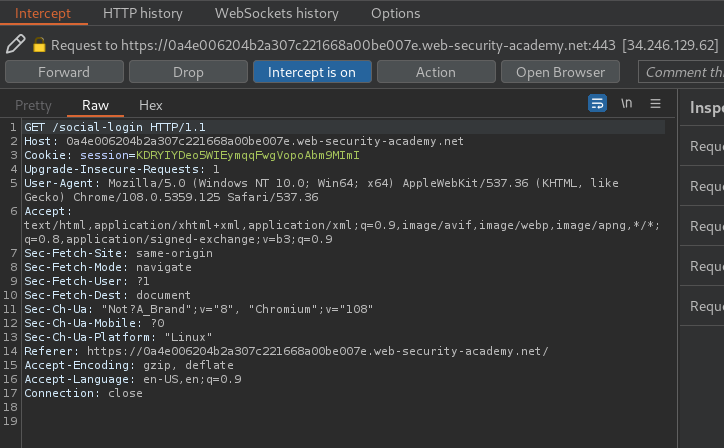The height and width of the screenshot is (448, 724).
Task: Click the User-Agent header line
Action: (x=321, y=190)
